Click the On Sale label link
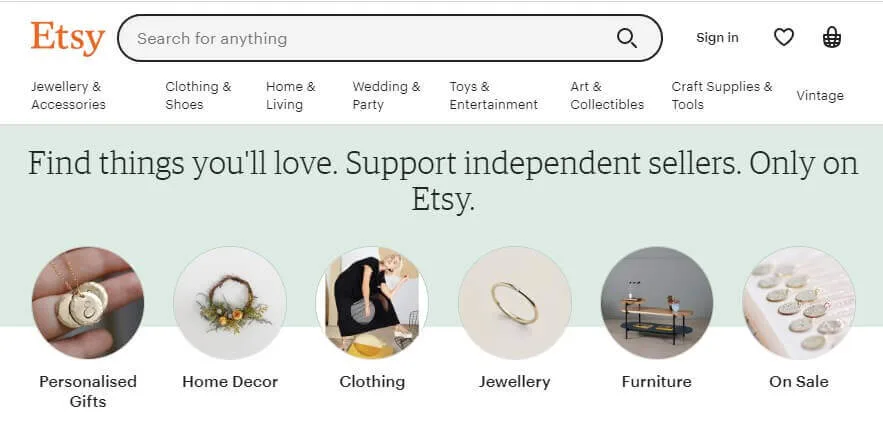Image resolution: width=883 pixels, height=442 pixels. 799,382
